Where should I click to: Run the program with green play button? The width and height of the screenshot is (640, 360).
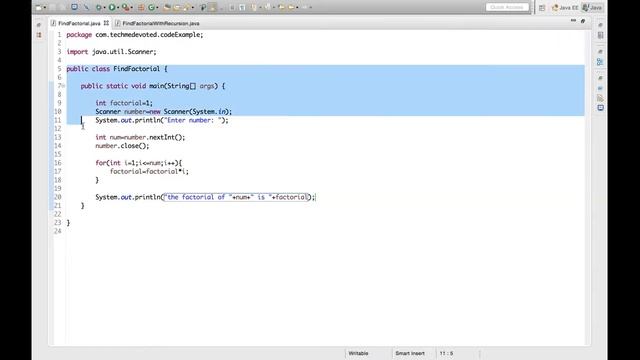(x=112, y=7)
